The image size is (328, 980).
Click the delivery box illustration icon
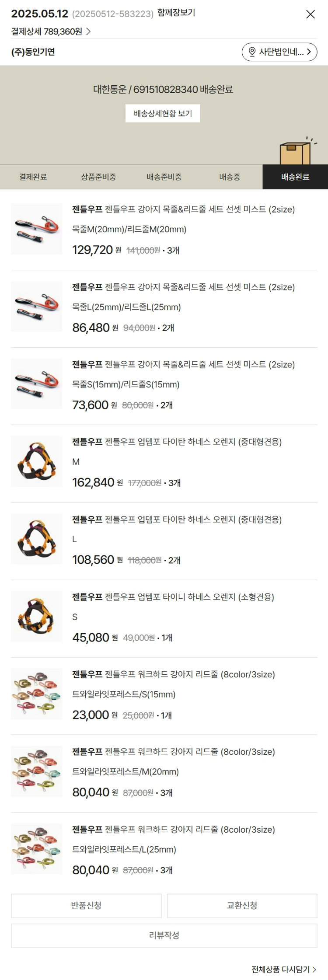[297, 151]
